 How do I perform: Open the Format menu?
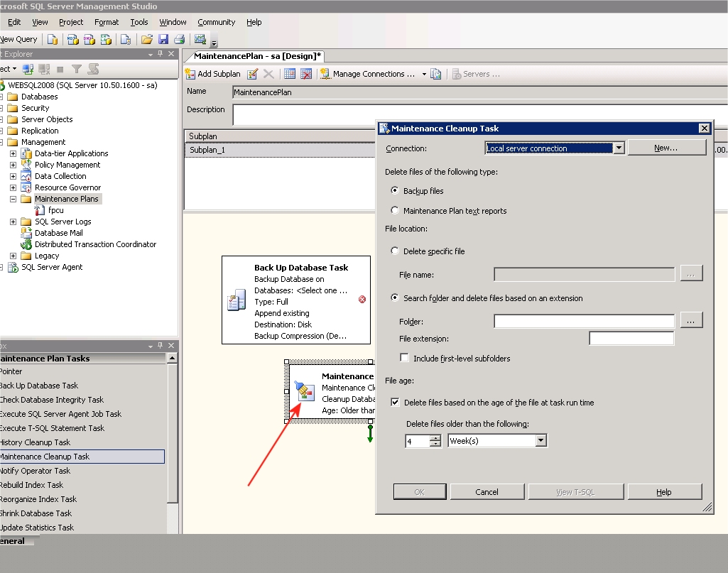click(107, 22)
